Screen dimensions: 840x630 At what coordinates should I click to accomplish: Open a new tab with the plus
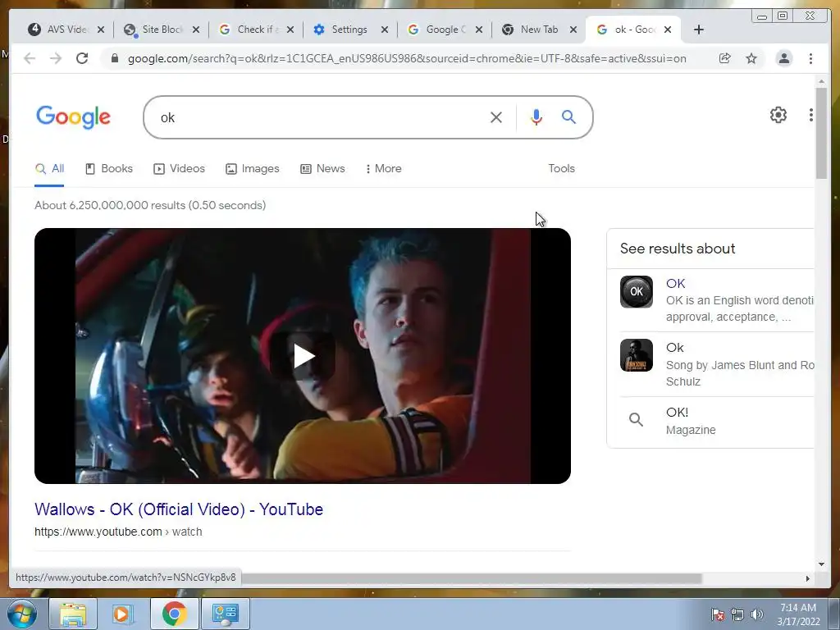[x=699, y=30]
